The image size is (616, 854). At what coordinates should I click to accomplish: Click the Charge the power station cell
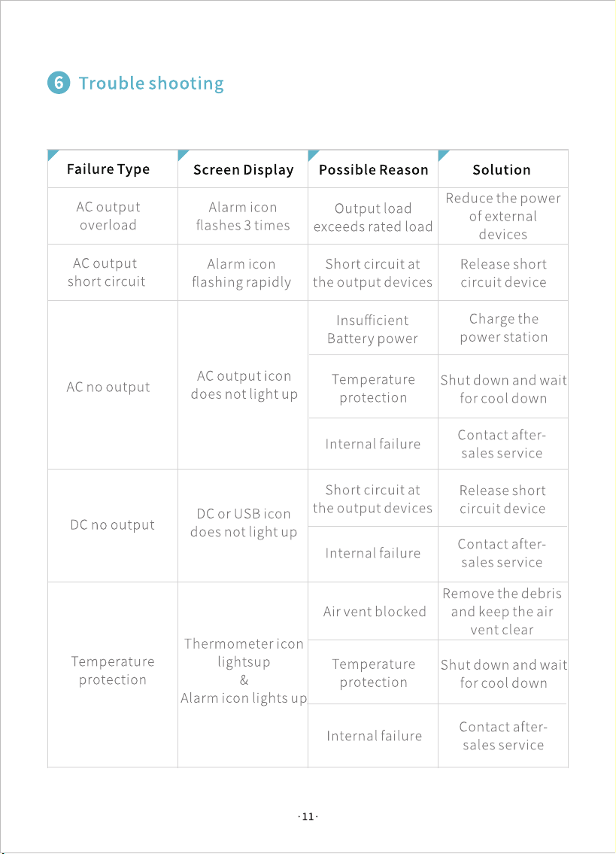pos(503,328)
